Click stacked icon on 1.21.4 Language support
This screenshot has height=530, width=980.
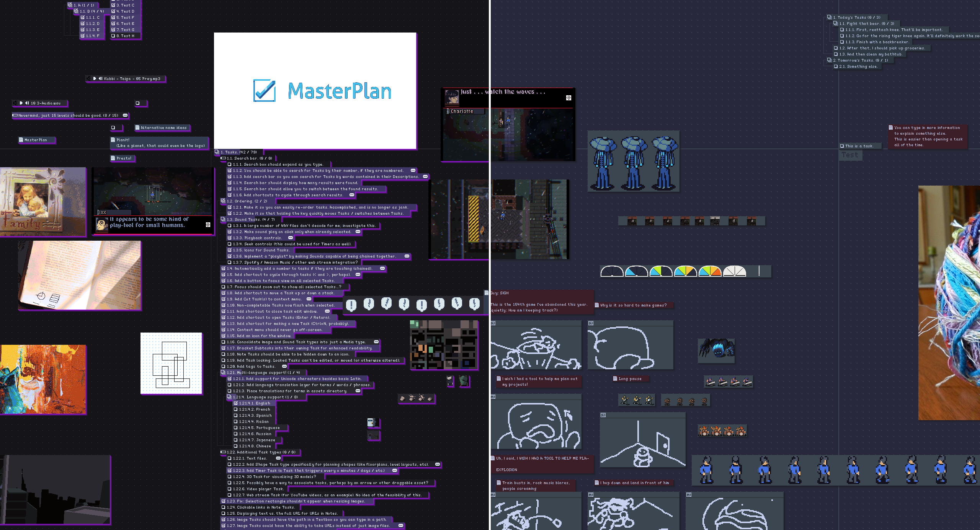[229, 397]
